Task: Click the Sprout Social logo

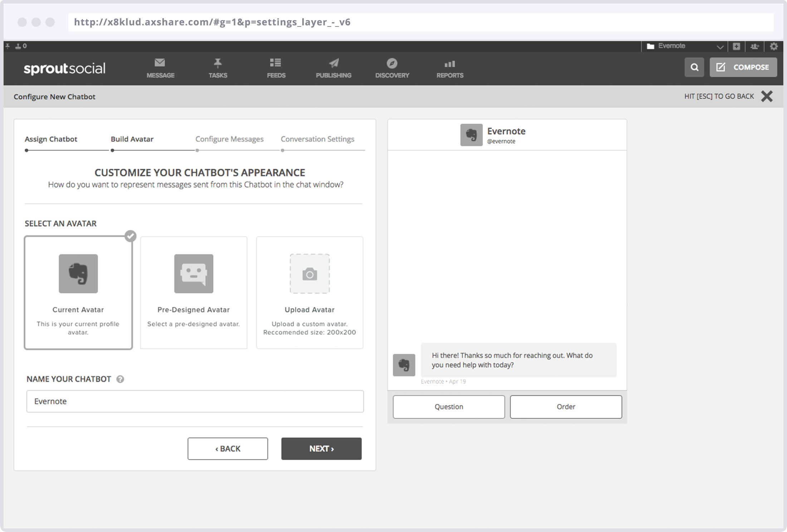Action: 64,68
